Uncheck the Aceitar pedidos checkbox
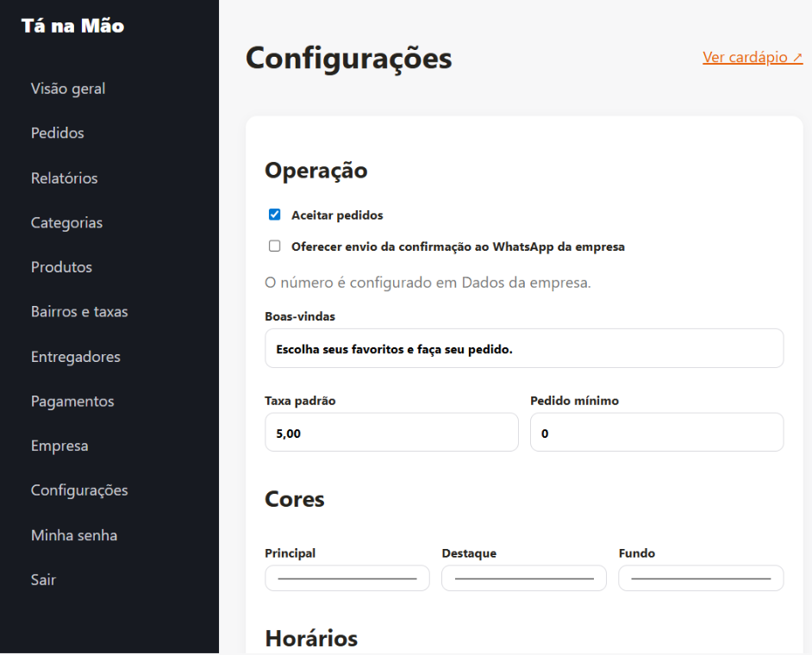 pyautogui.click(x=274, y=215)
